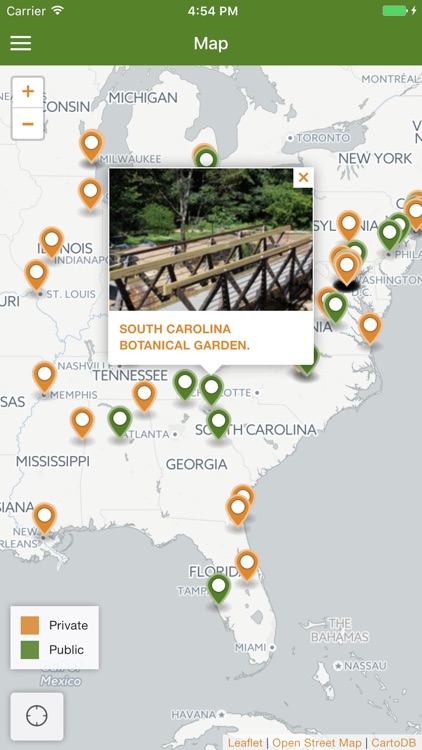Click the orange Private legend swatch
Viewport: 422px width, 750px height.
(x=30, y=625)
